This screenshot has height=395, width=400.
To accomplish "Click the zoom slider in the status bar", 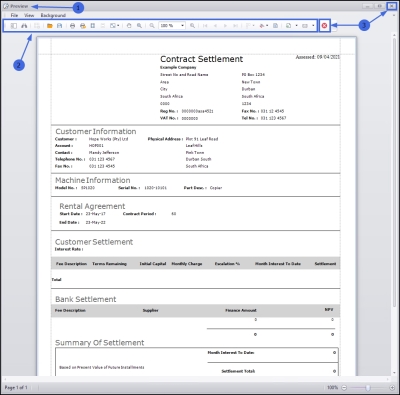I will [x=368, y=388].
